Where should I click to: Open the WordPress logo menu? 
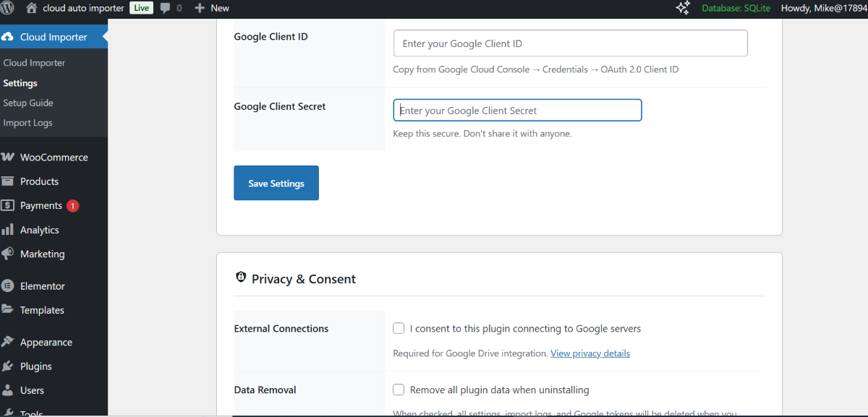8,8
